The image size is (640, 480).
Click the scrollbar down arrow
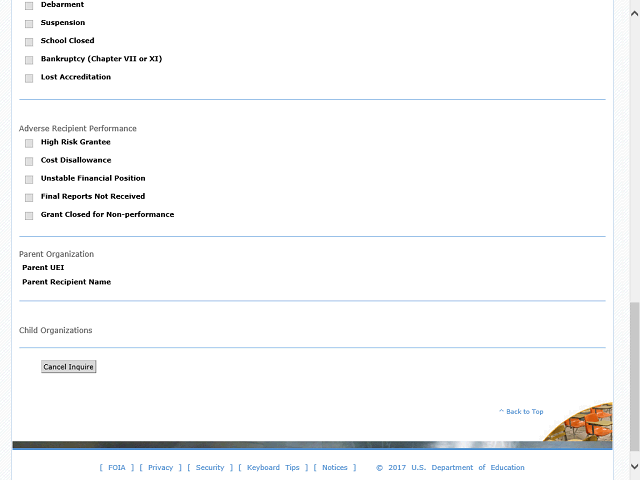[634, 466]
